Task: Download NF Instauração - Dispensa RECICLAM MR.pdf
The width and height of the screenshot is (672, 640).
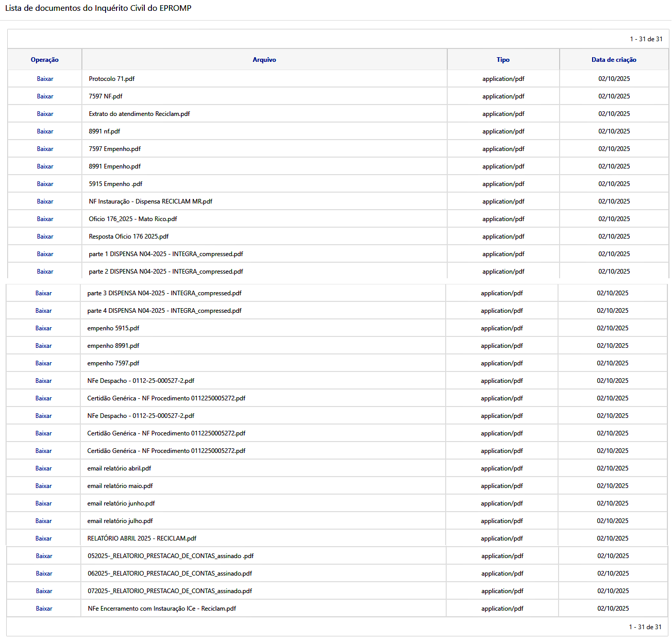Action: click(x=45, y=201)
